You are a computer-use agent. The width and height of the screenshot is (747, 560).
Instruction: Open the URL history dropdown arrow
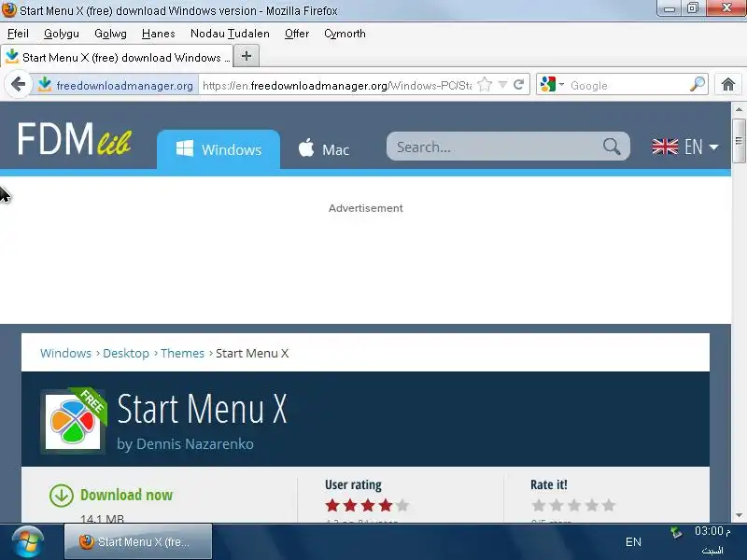[502, 85]
